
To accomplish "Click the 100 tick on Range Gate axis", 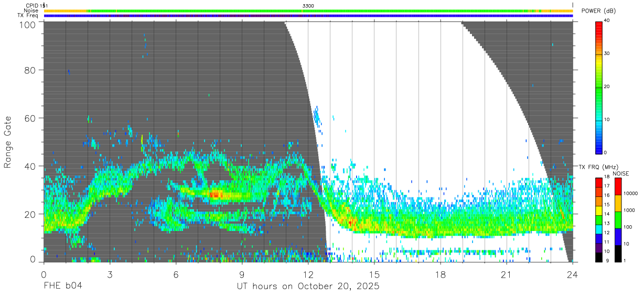I will 28,24.
